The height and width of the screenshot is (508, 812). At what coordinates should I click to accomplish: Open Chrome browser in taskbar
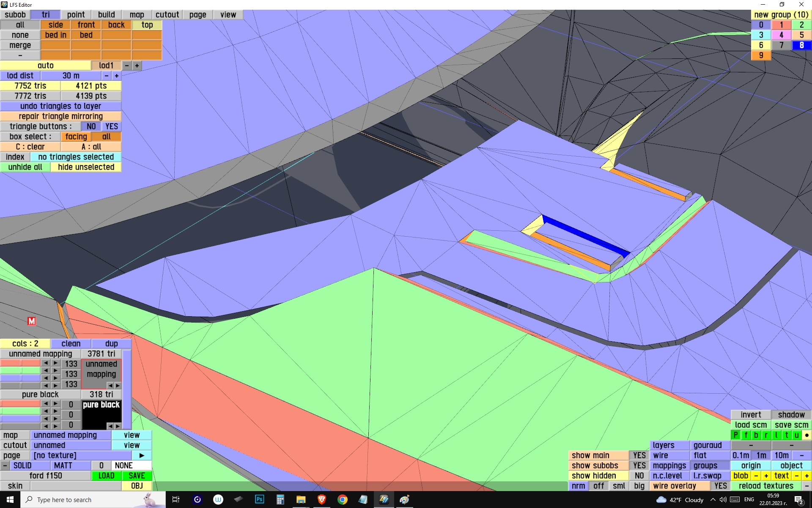(343, 500)
